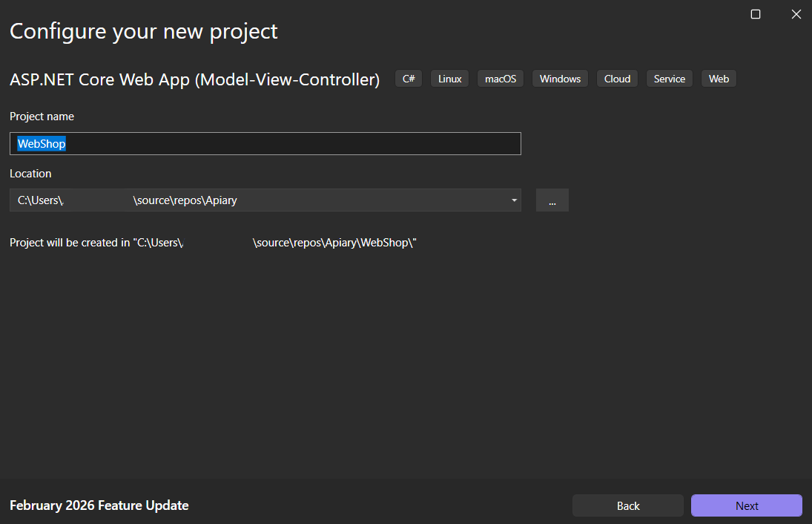Select the Web project type tag

click(718, 78)
